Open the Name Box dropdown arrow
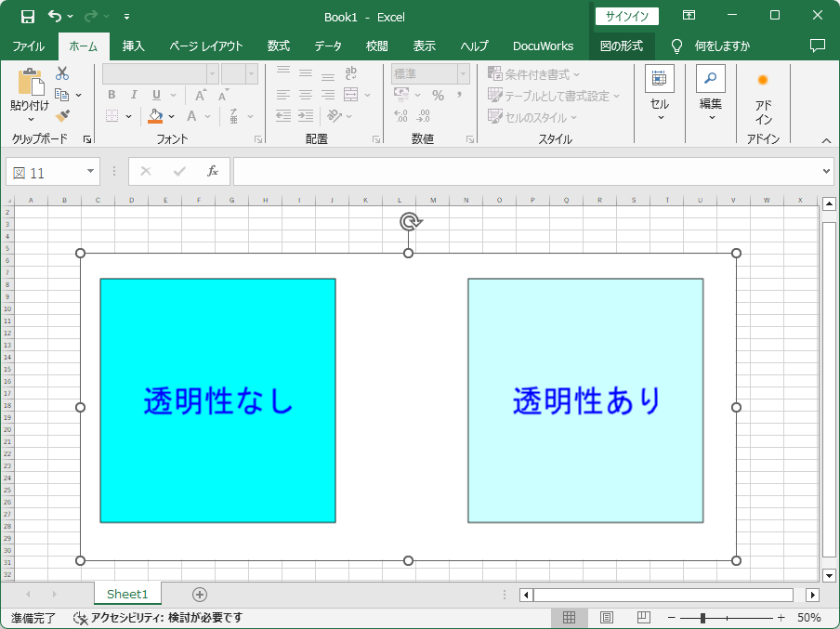Image resolution: width=840 pixels, height=629 pixels. [90, 171]
